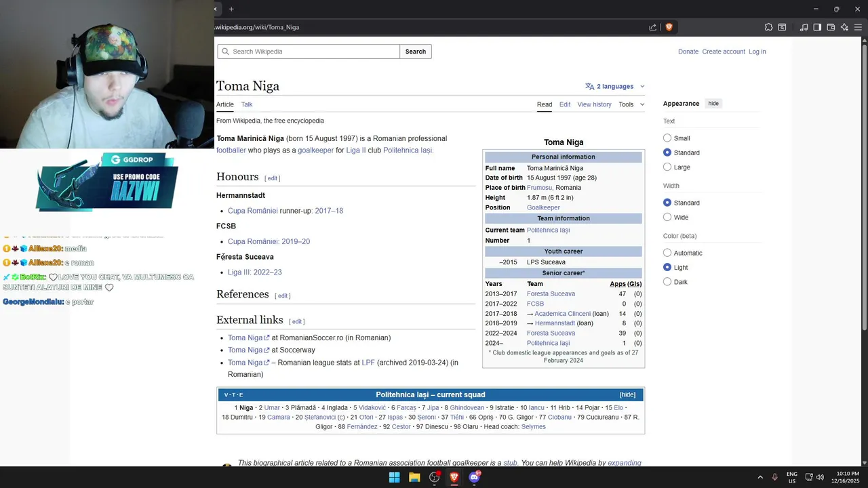The height and width of the screenshot is (488, 868).
Task: Click the network tray icon
Action: coord(809,477)
